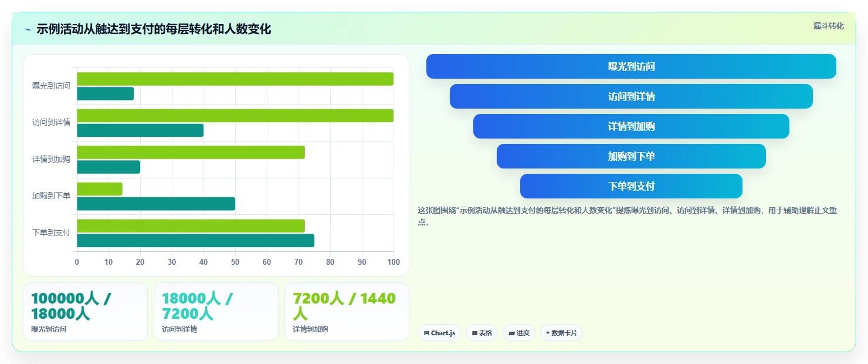Click the 详情到加购 y-axis label
This screenshot has height=364, width=868.
coord(51,159)
